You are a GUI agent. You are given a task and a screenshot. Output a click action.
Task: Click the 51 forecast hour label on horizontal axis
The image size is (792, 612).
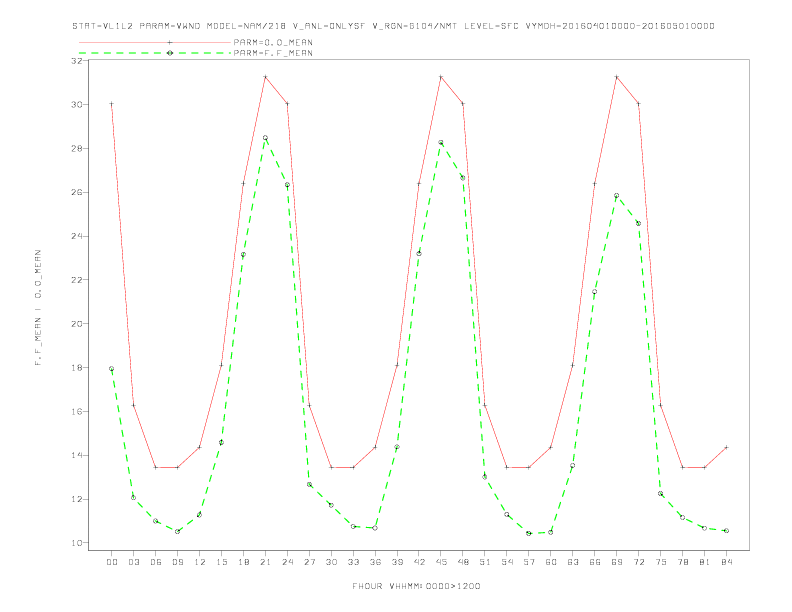pyautogui.click(x=485, y=562)
